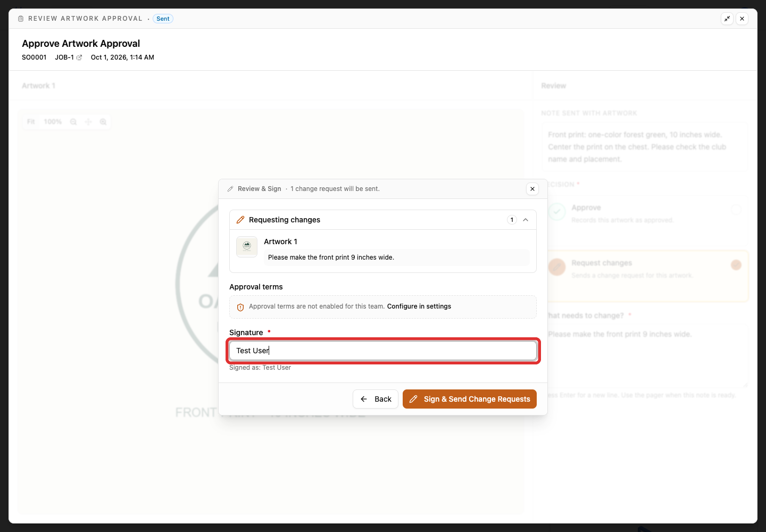Click the "Signed as: Test User" text
The width and height of the screenshot is (766, 532).
click(260, 368)
